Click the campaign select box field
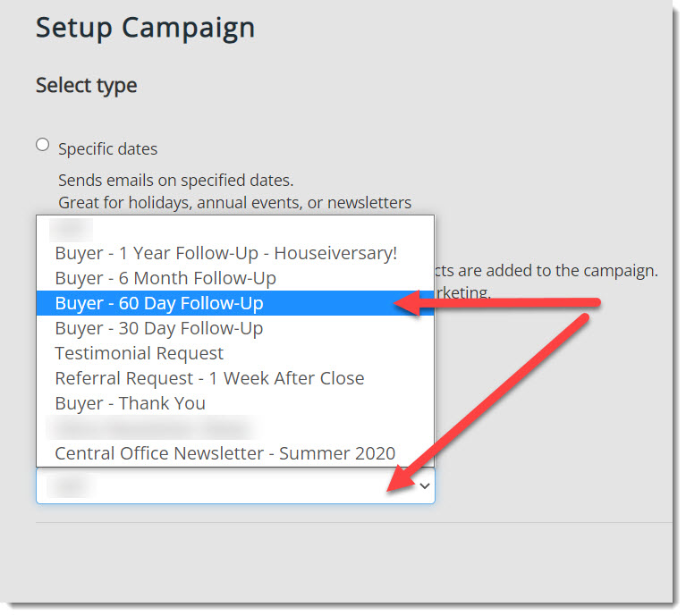 coord(224,485)
